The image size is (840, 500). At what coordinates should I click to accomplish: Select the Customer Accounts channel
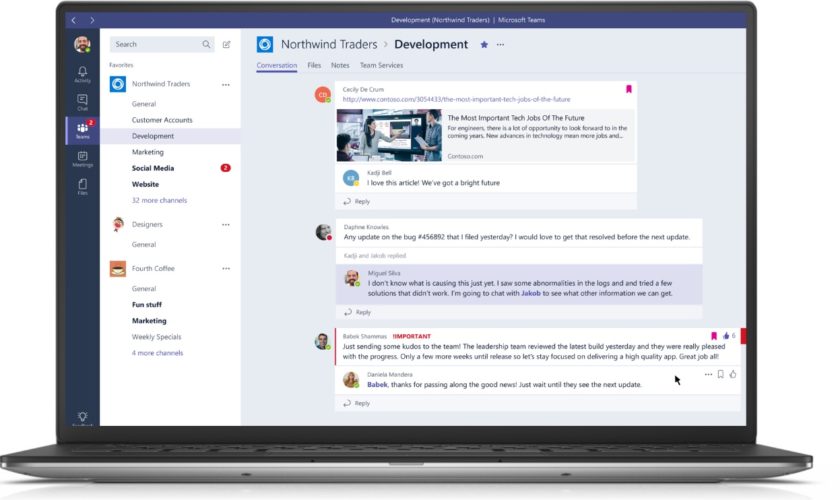click(x=162, y=120)
